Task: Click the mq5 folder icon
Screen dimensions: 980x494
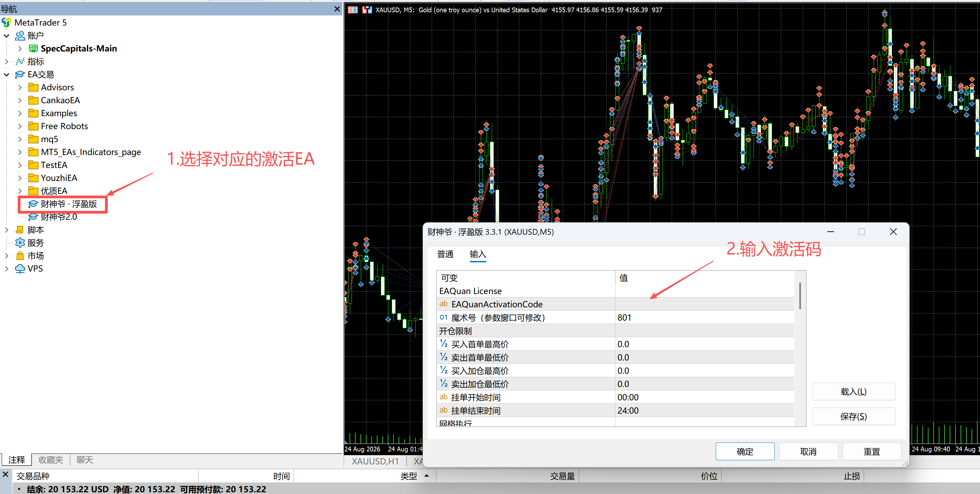Action: tap(33, 139)
